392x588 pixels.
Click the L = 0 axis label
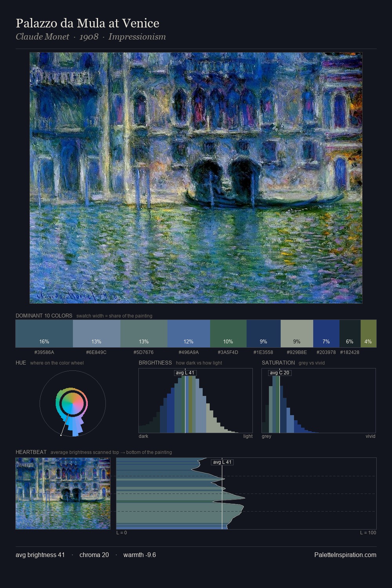tap(122, 533)
